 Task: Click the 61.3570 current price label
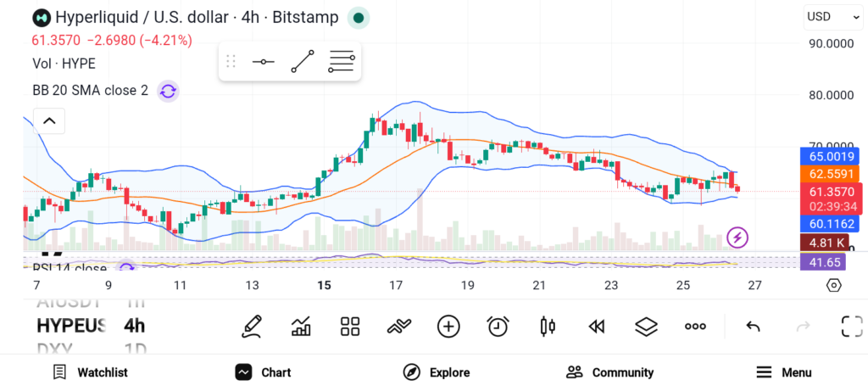point(832,192)
